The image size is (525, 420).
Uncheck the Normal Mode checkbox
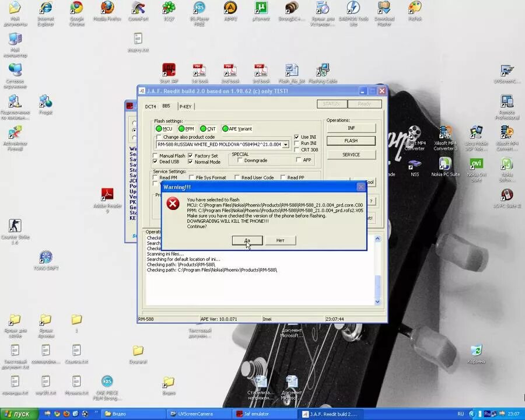(190, 162)
